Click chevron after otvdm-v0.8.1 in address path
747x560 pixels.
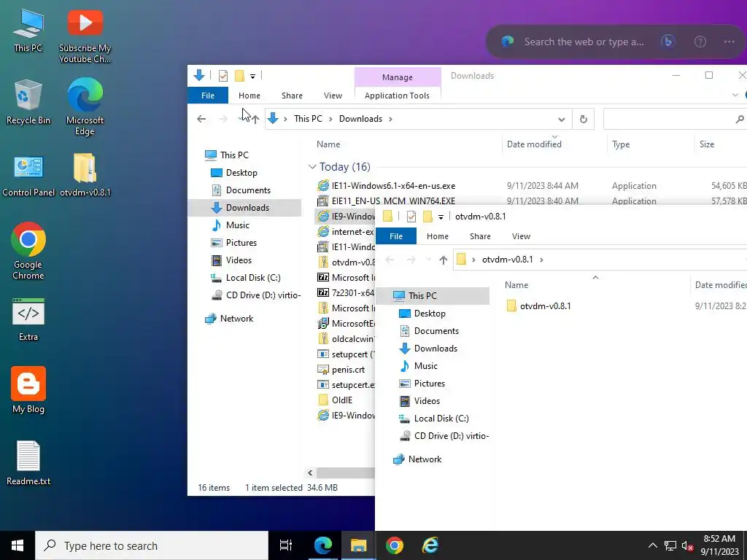pos(542,260)
